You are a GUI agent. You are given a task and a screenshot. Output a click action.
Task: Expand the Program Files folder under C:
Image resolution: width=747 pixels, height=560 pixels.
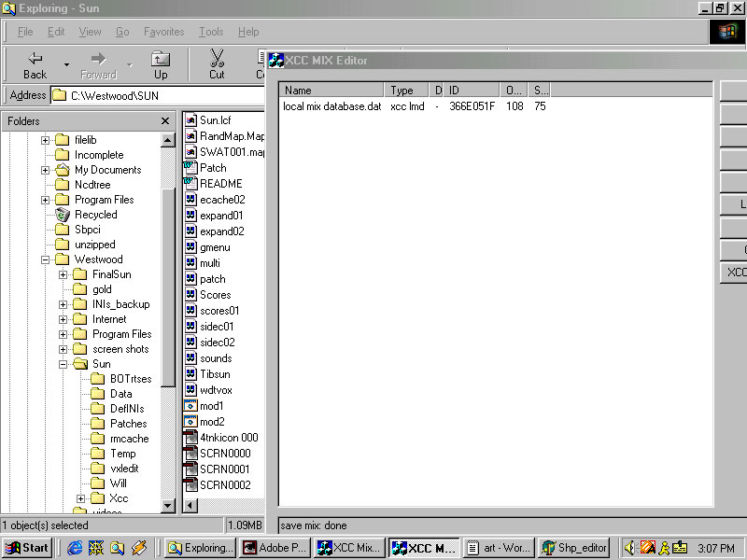coord(45,200)
